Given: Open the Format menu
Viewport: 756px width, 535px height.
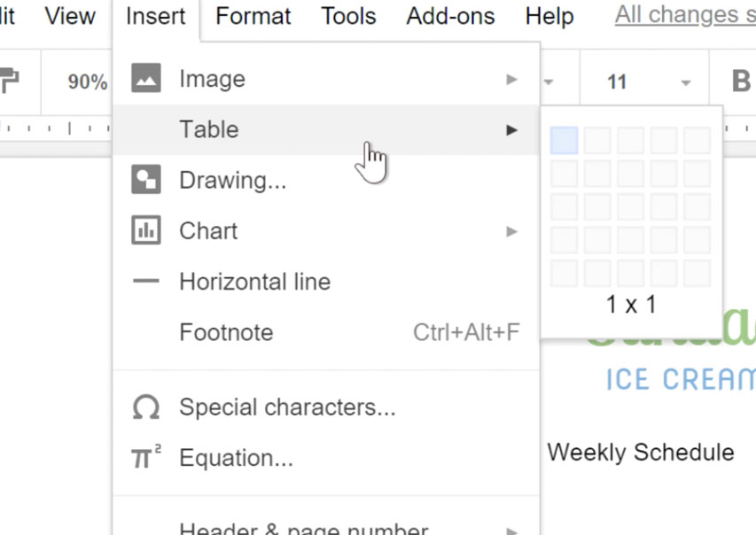Looking at the screenshot, I should point(253,16).
